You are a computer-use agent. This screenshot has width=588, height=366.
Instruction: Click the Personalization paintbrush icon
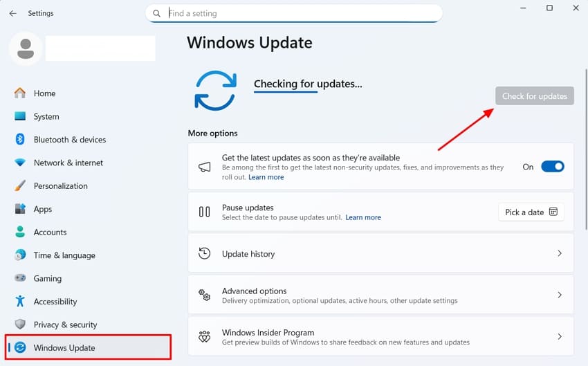point(20,185)
